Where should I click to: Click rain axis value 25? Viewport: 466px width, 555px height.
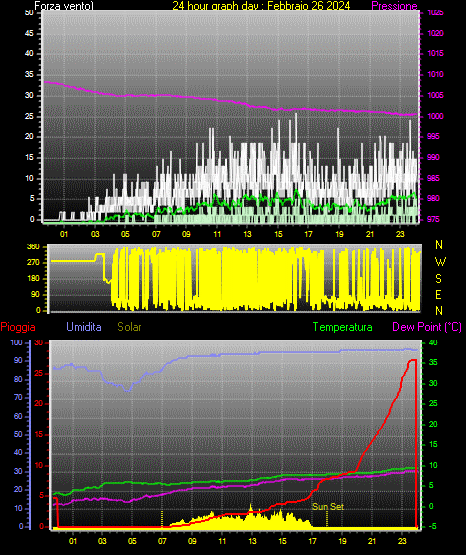coord(39,373)
